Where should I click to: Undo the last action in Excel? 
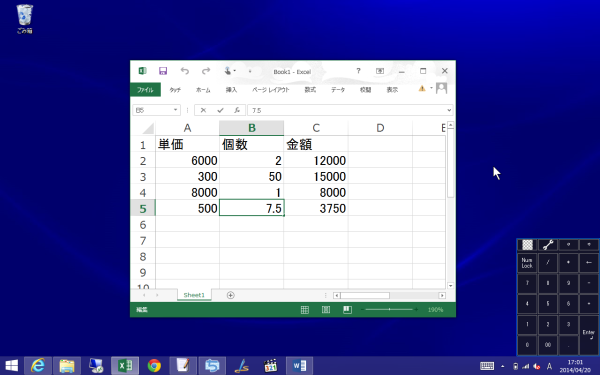coord(185,71)
